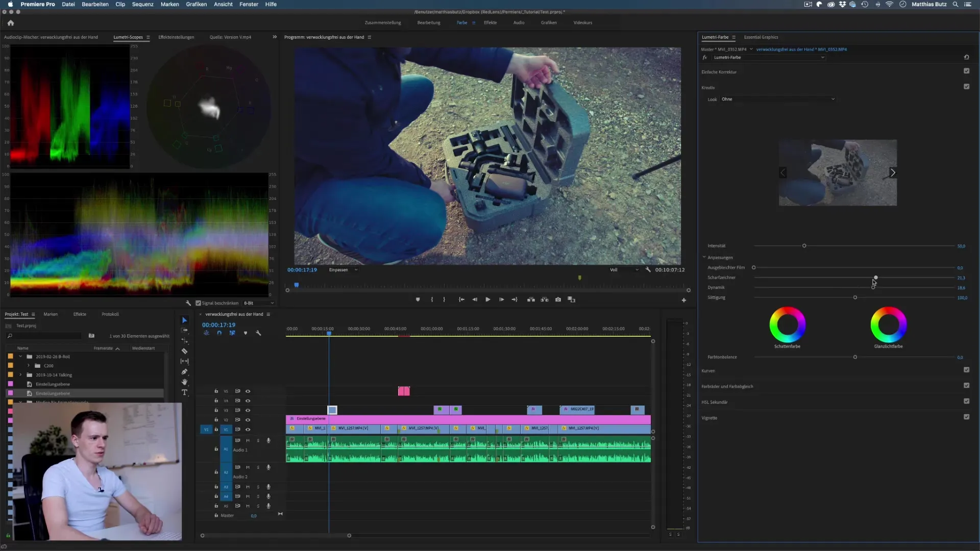Open the Look dropdown showing Ohne
This screenshot has width=980, height=551.
pyautogui.click(x=778, y=99)
